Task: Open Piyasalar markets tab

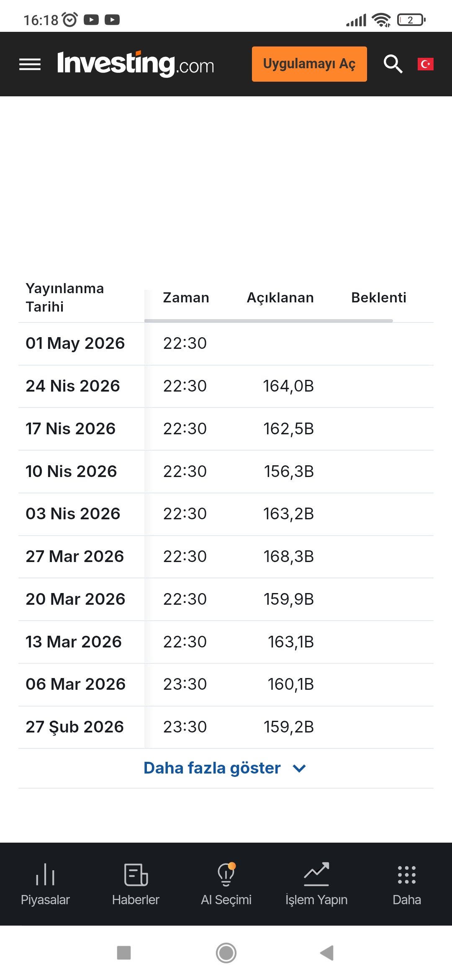Action: (45, 884)
